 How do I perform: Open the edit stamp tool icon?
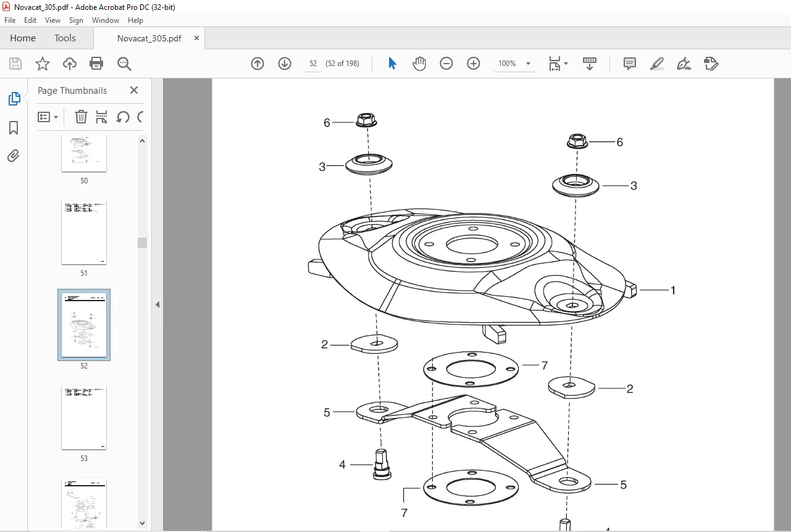pyautogui.click(x=711, y=64)
